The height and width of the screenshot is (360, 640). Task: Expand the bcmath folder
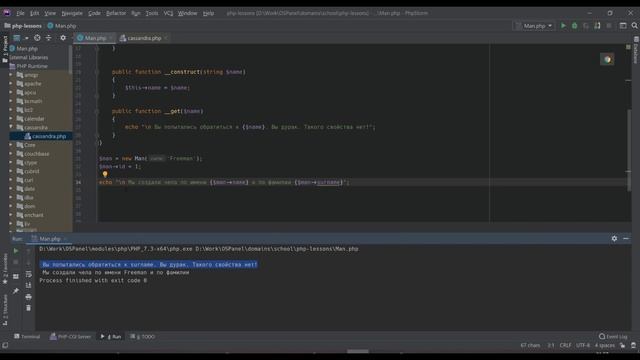11,101
